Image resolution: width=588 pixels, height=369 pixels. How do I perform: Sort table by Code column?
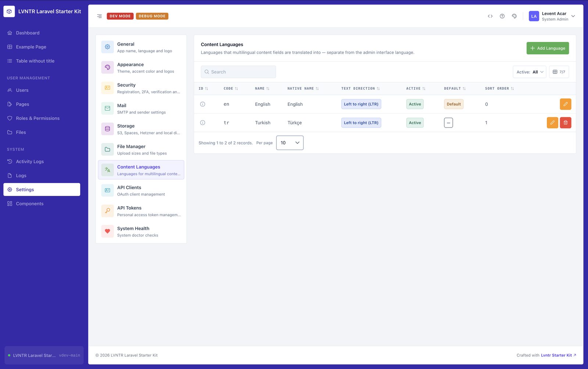point(231,89)
